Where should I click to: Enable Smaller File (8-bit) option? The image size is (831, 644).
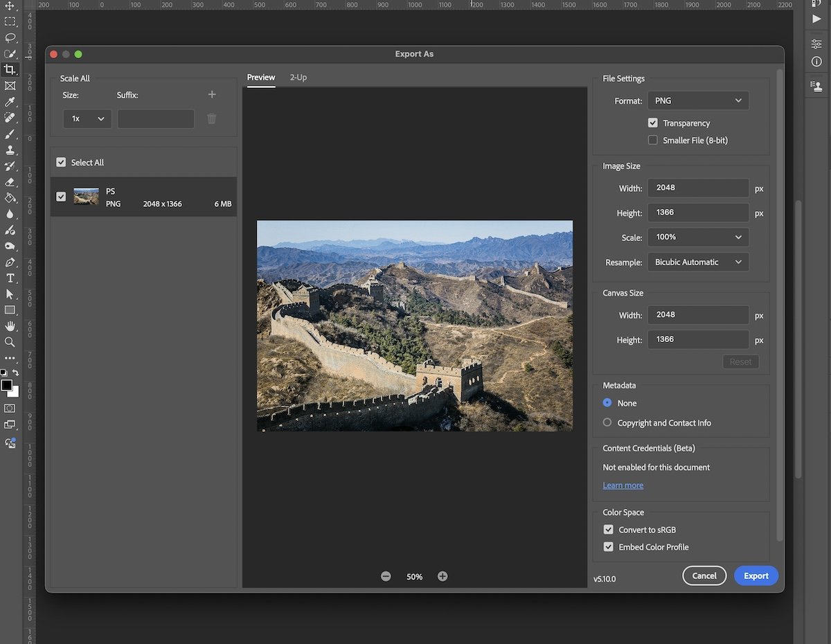click(652, 140)
